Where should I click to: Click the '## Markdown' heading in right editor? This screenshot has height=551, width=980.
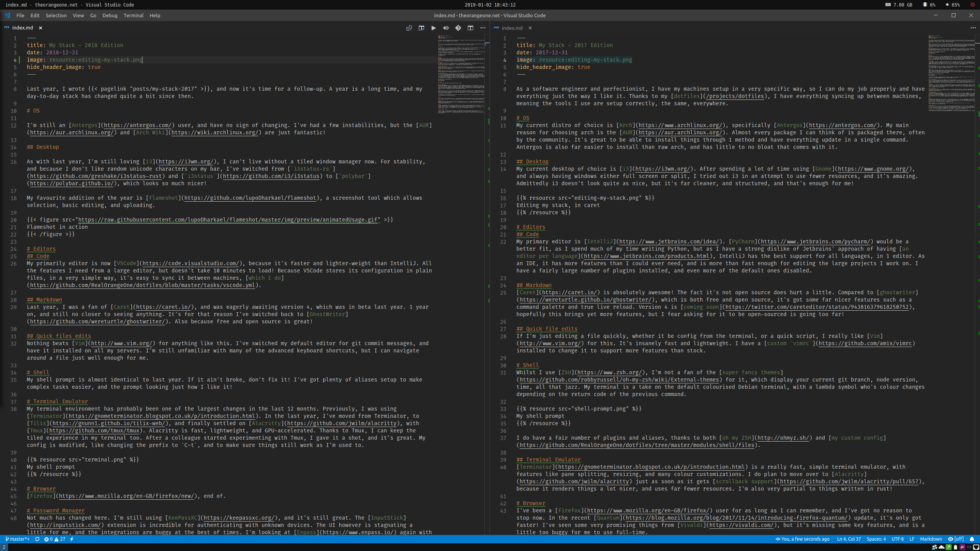[x=534, y=285]
